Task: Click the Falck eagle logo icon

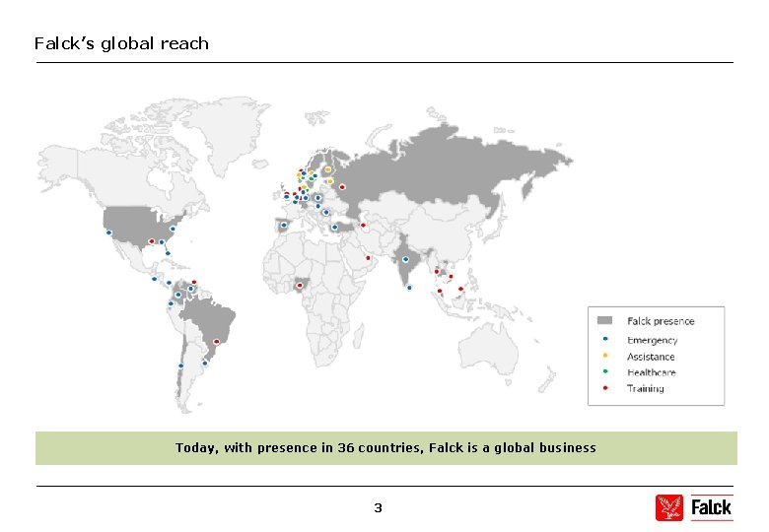Action: coord(669,507)
